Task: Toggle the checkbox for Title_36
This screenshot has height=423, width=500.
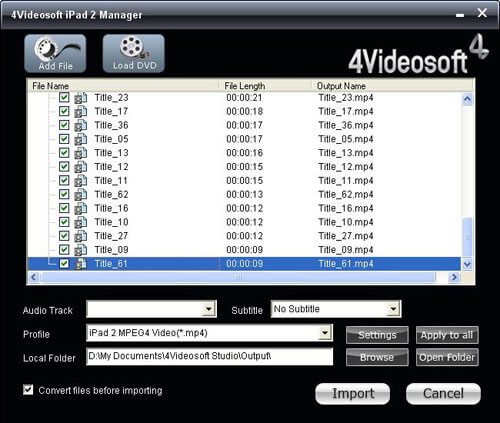Action: tap(64, 125)
